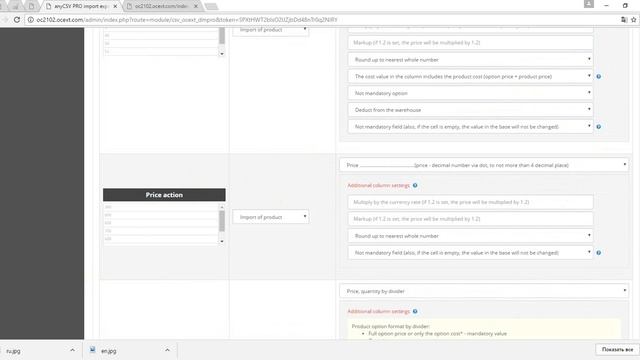Screen dimensions: 640x360
Task: Click 'Product option format by divider:' text
Action: pyautogui.click(x=391, y=326)
